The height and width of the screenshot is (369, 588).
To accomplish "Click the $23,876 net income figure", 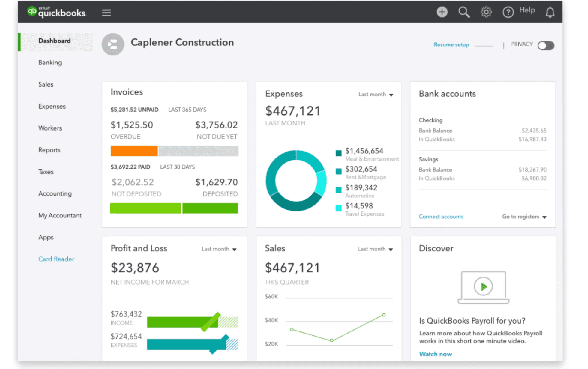I will tap(135, 268).
